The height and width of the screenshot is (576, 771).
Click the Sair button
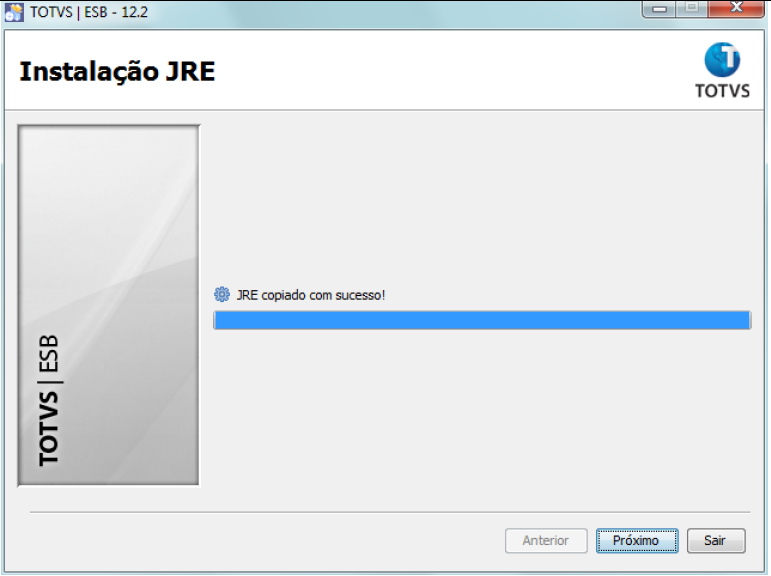716,541
